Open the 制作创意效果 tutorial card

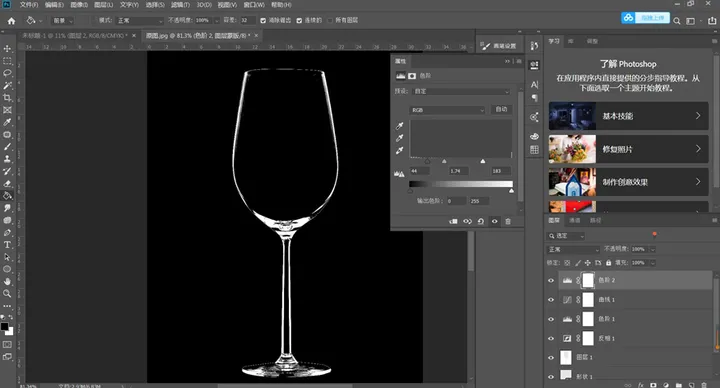[628, 182]
